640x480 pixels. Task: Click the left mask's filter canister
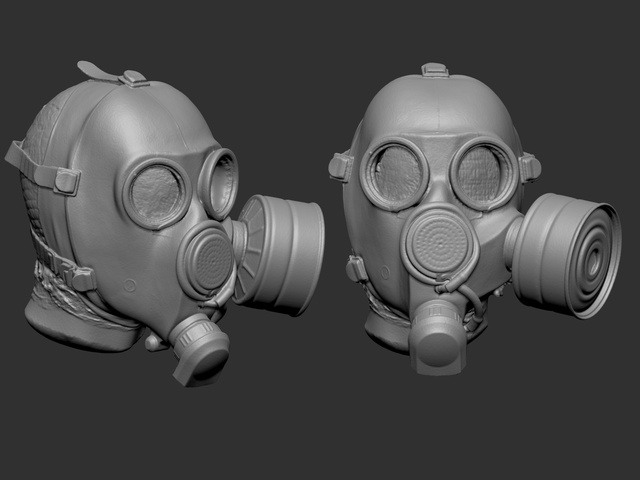(279, 254)
